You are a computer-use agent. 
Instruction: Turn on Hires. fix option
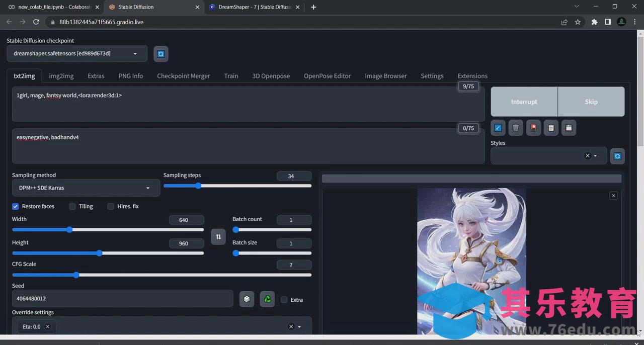click(111, 207)
